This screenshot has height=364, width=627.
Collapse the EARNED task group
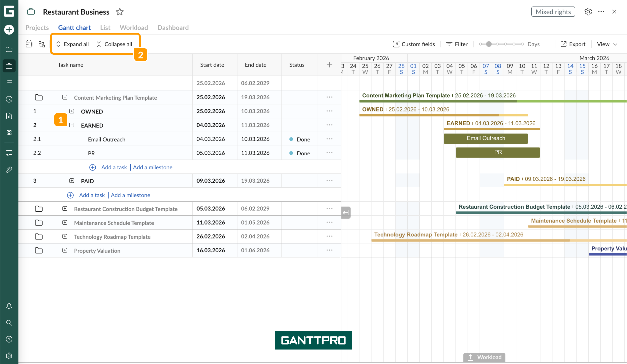72,125
